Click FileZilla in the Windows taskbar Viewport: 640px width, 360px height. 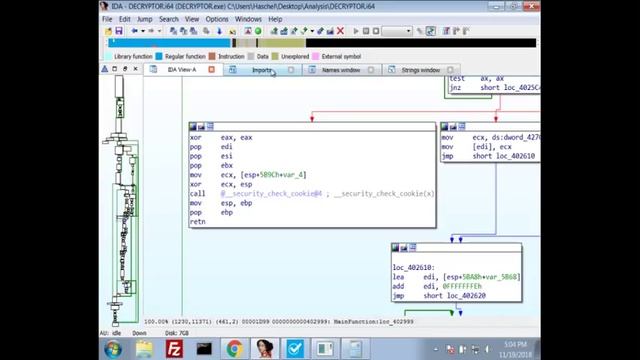click(174, 349)
